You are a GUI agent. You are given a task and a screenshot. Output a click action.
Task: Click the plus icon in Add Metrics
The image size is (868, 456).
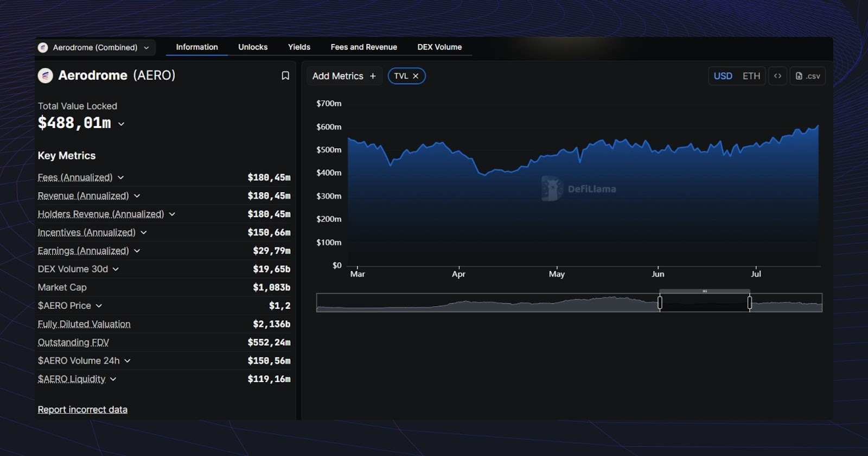click(373, 76)
